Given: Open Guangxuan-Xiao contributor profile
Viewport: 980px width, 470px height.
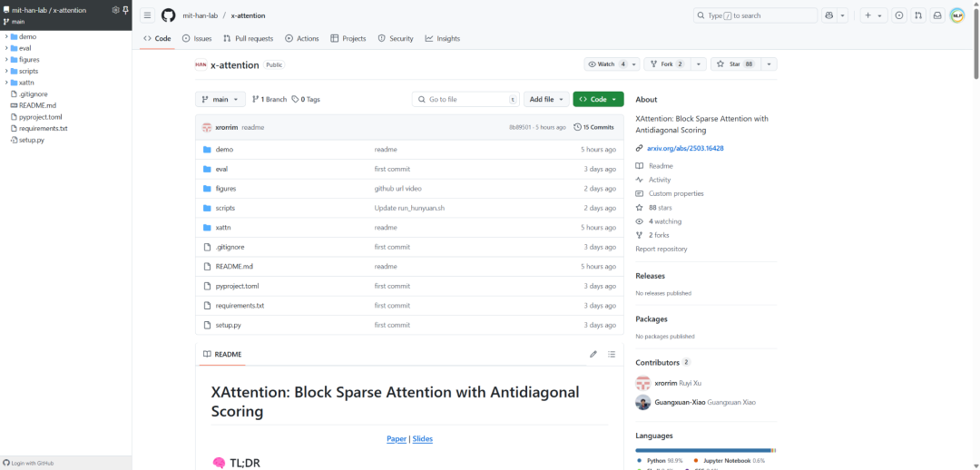Looking at the screenshot, I should 680,403.
